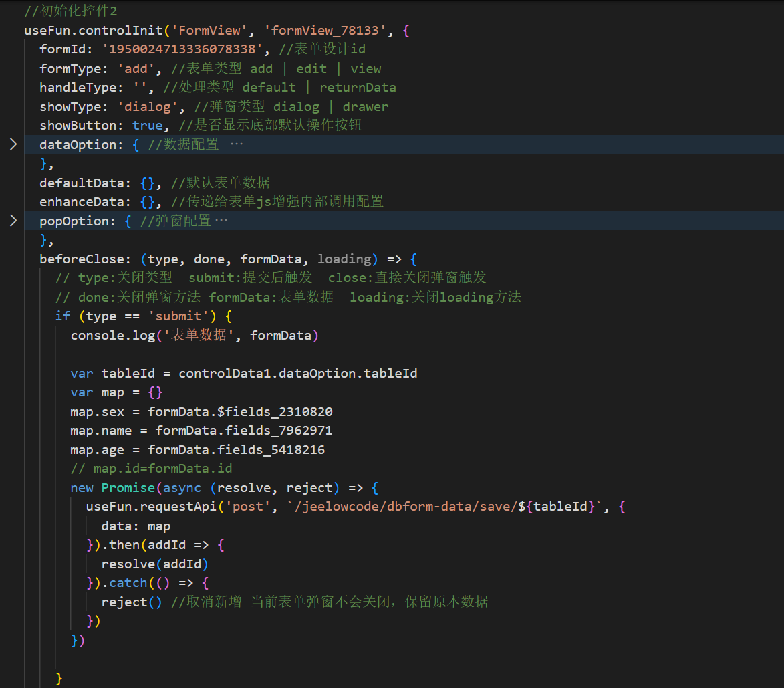Click the commented map.id=formData.id line
The width and height of the screenshot is (784, 688).
[151, 468]
